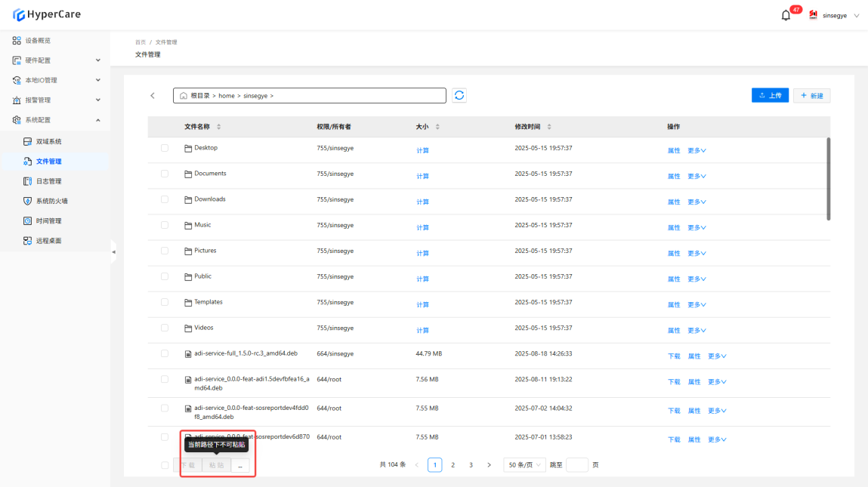Click 计算 link for Downloads folder
Viewport: 868px width, 487px height.
(422, 202)
